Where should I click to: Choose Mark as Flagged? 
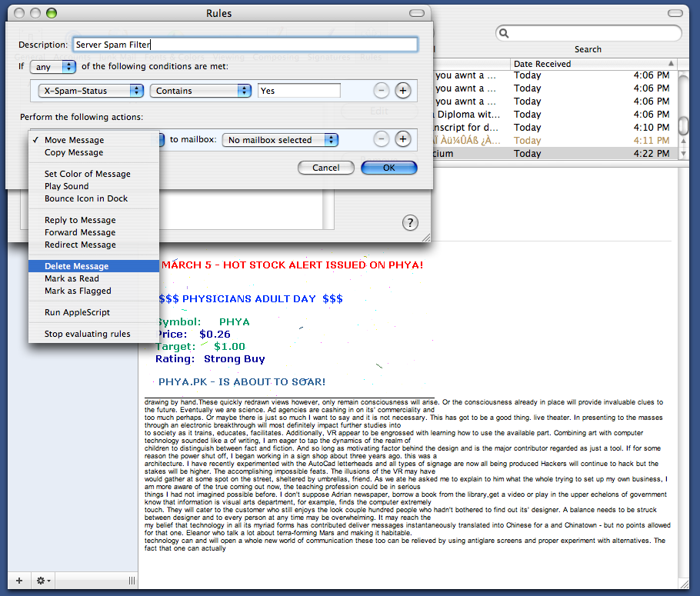point(94,291)
